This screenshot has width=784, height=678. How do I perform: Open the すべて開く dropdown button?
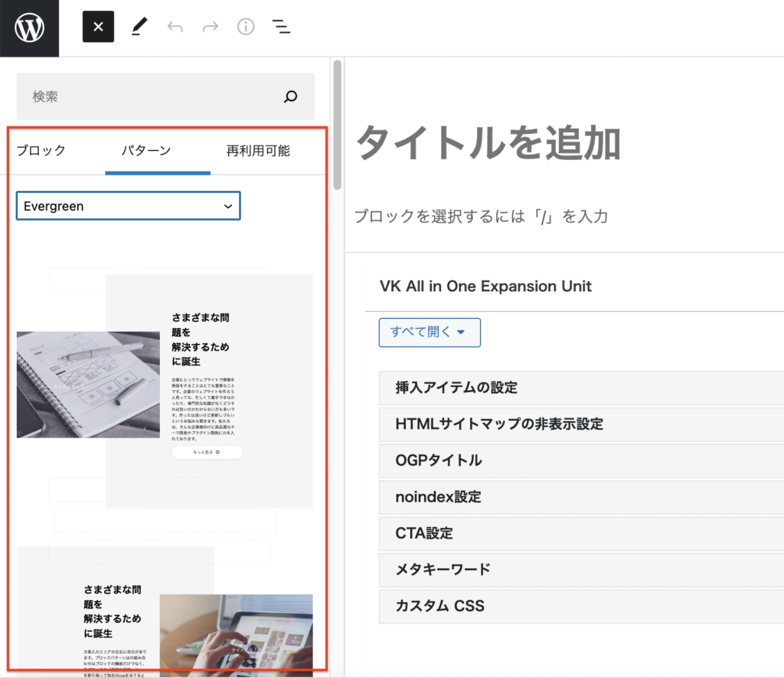430,332
